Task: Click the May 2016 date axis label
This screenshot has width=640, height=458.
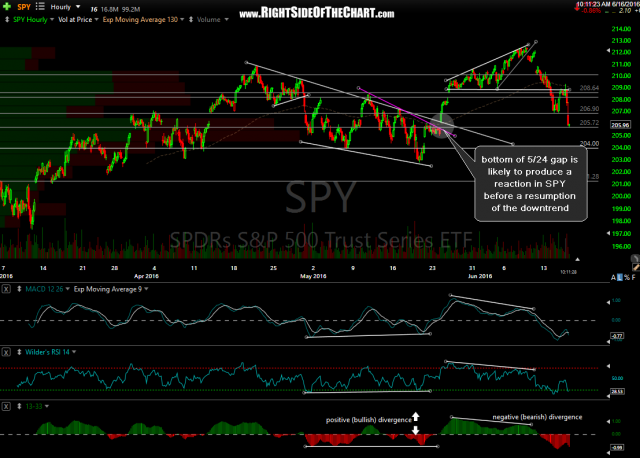Action: point(313,276)
